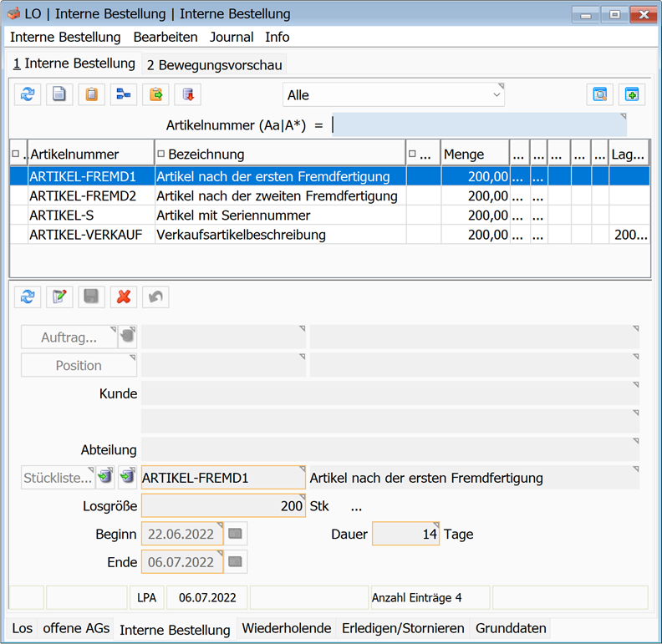The width and height of the screenshot is (662, 644).
Task: Click the undo arrow icon in detail toolbar
Action: (155, 297)
